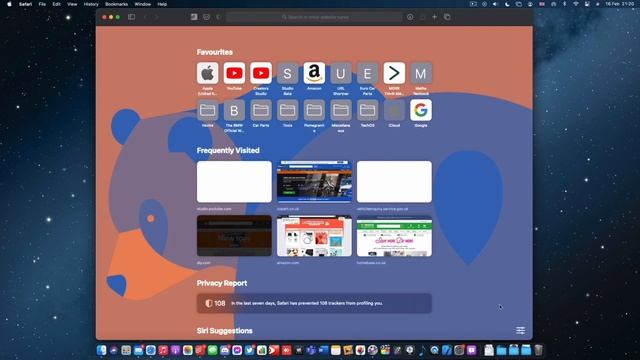Open the dark frequently visited thumbnail
This screenshot has height=360, width=640.
pos(234,236)
